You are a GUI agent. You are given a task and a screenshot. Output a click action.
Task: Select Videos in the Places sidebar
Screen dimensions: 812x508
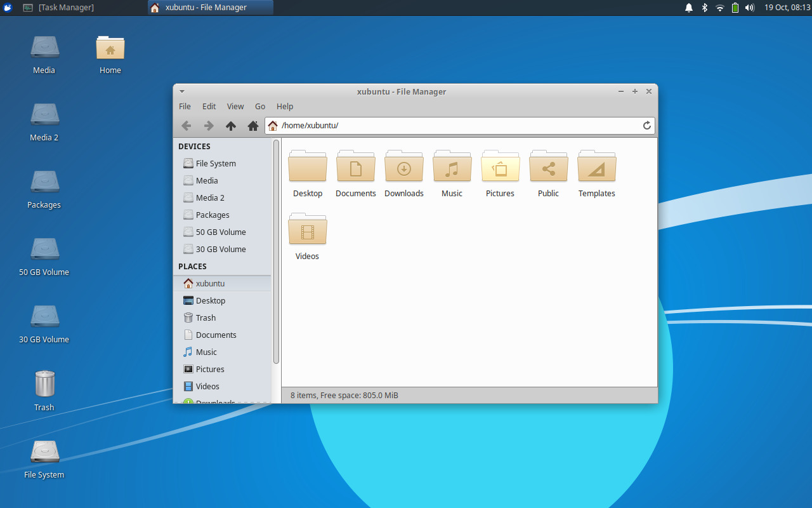click(x=223, y=386)
